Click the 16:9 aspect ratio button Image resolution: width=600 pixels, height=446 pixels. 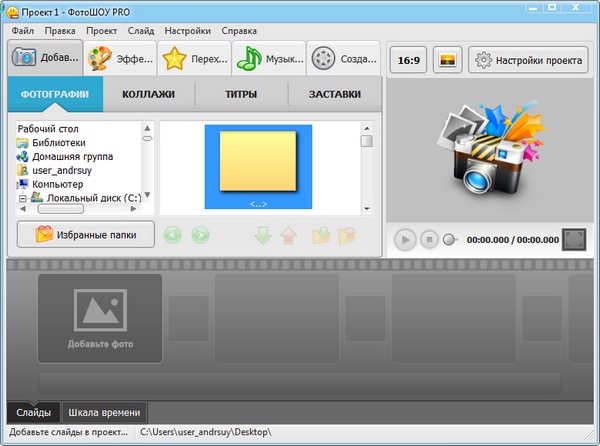pyautogui.click(x=408, y=60)
